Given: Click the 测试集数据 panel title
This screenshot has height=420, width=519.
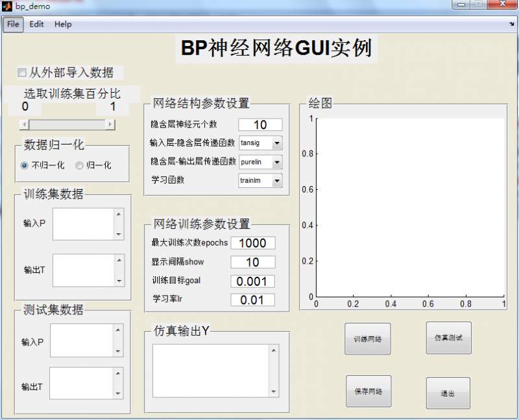Looking at the screenshot, I should click(53, 310).
